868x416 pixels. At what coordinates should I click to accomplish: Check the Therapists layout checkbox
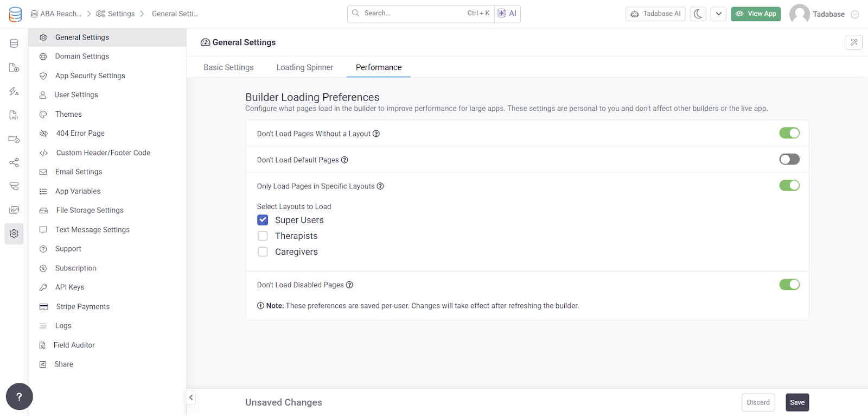pos(263,236)
